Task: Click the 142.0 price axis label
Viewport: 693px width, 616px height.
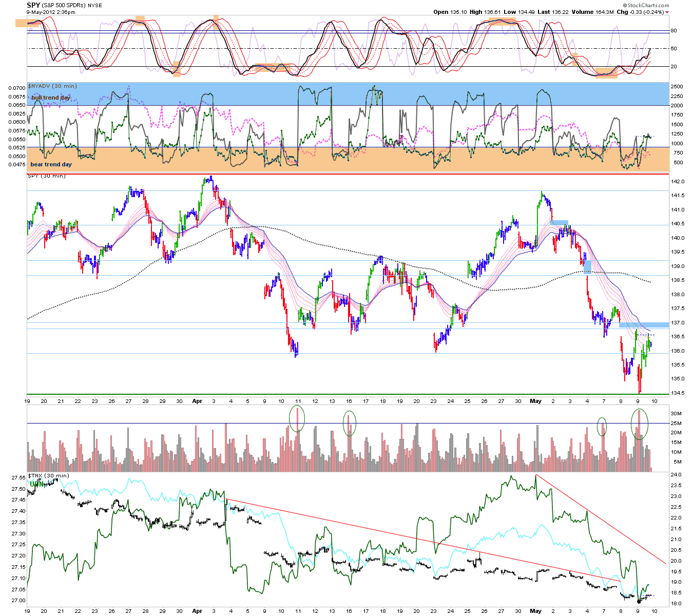Action: [678, 182]
